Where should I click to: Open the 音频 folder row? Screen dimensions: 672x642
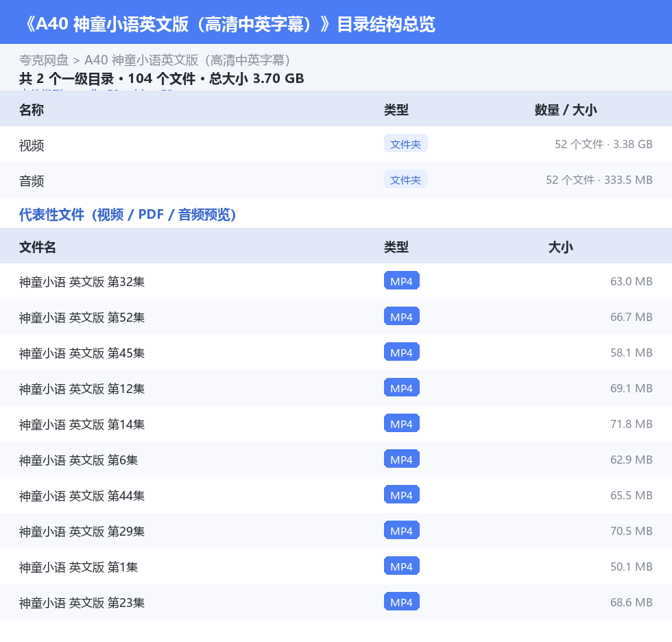click(x=336, y=180)
